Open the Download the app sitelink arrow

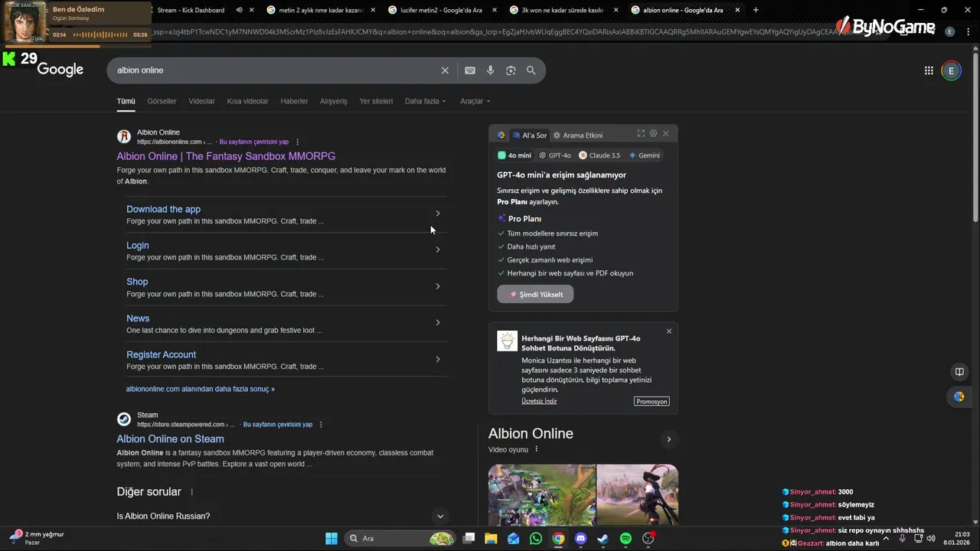(x=438, y=214)
